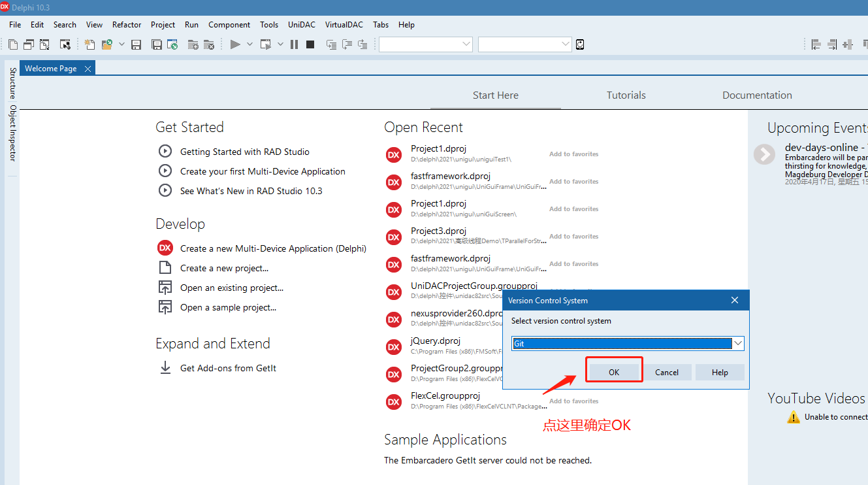Click Open a sample project link
This screenshot has height=485, width=868.
click(x=228, y=307)
